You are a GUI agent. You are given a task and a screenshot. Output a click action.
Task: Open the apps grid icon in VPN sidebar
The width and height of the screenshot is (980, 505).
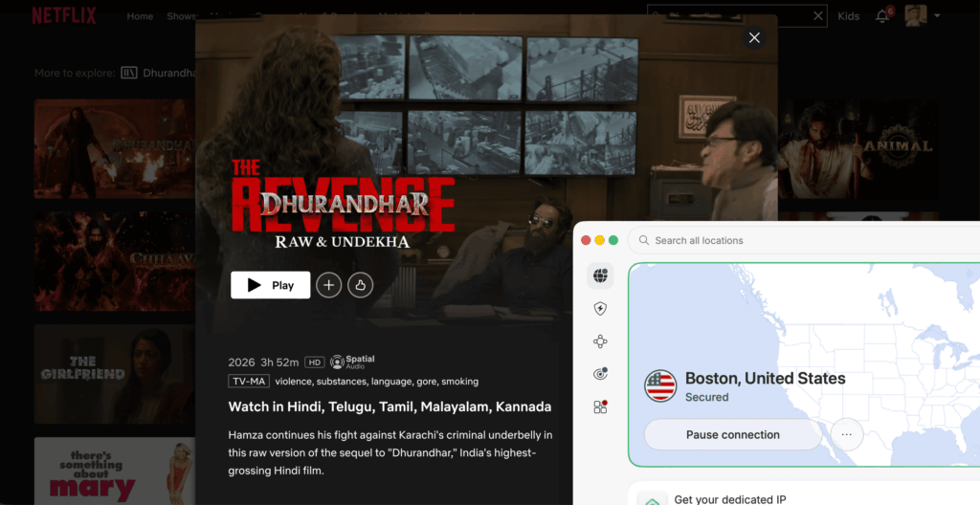(x=600, y=406)
